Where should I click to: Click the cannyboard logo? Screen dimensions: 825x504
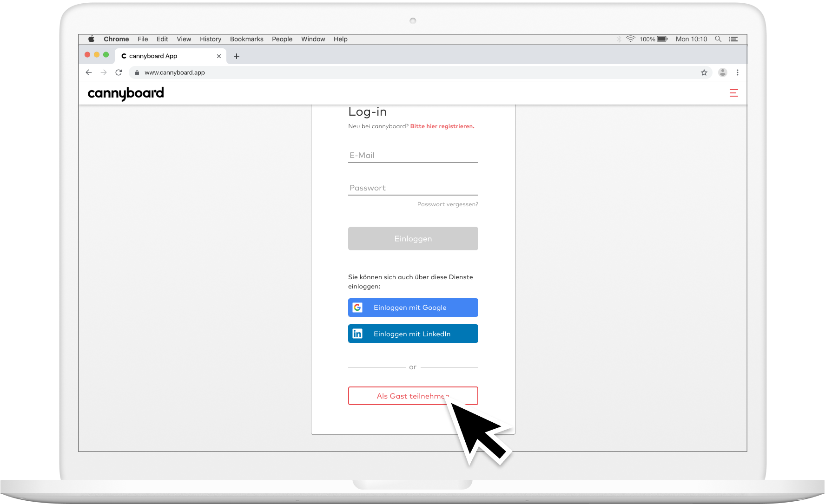pos(125,93)
